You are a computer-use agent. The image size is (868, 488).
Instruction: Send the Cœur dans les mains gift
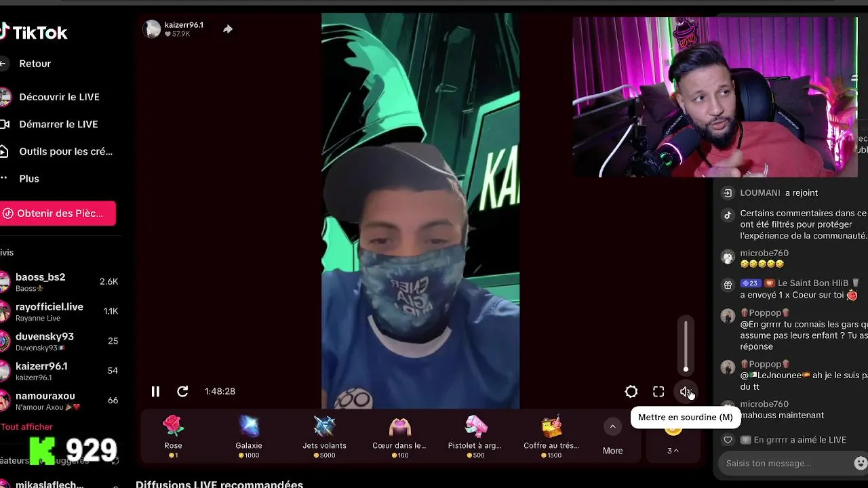(x=399, y=436)
